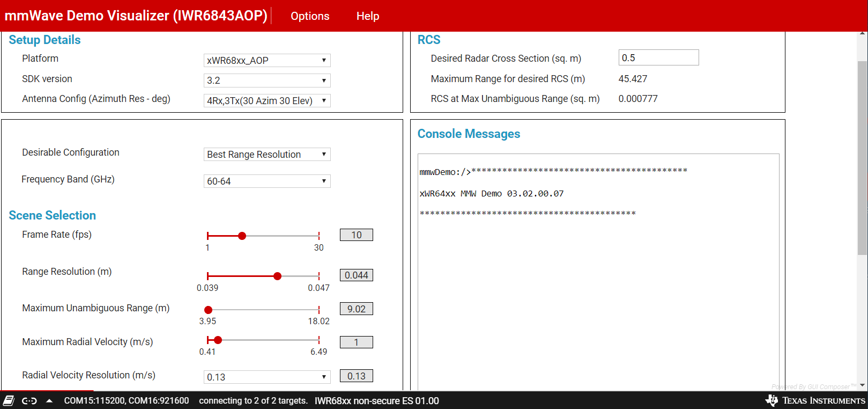Click the "xWR64xx MMW Demo 03.02.00.07" console line
The height and width of the screenshot is (409, 868).
492,193
